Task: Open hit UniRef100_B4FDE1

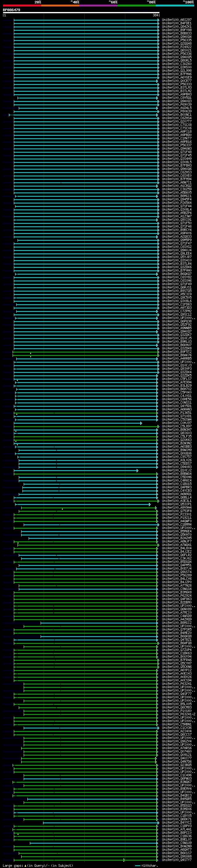Action: (x=176, y=23)
